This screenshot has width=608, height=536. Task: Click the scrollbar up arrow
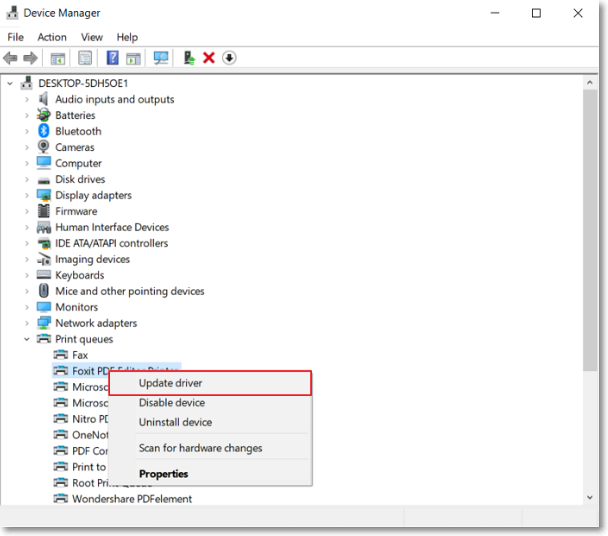pos(590,82)
